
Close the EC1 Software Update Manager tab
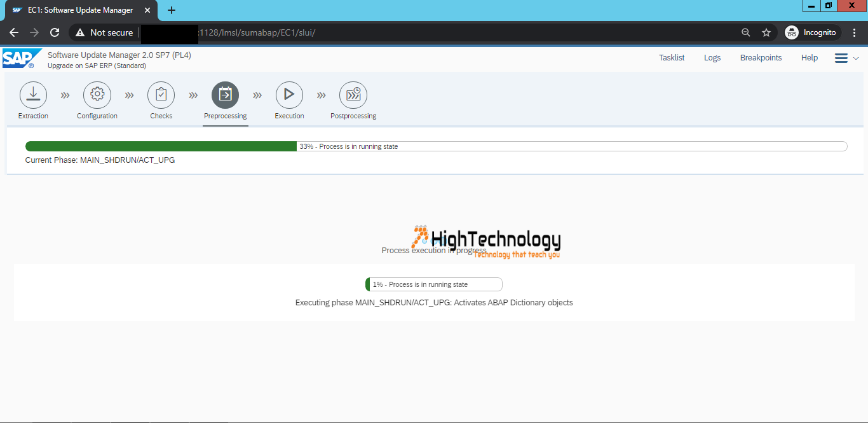148,10
